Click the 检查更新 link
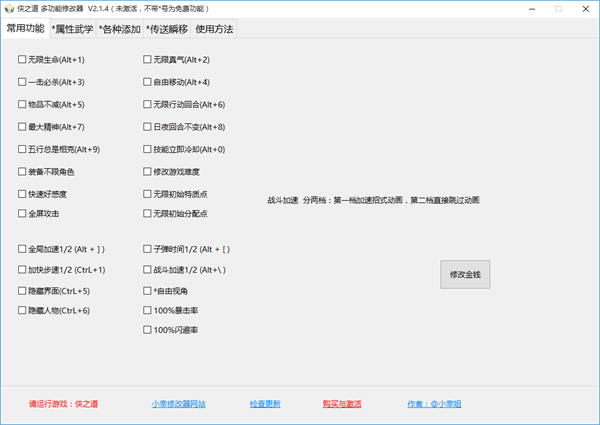The height and width of the screenshot is (425, 600). 265,404
